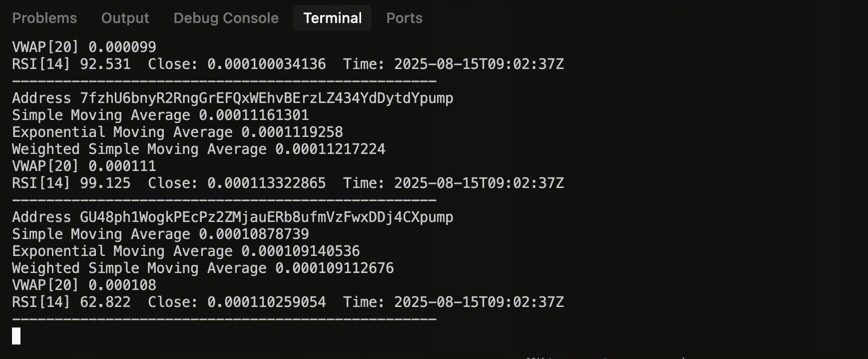This screenshot has width=868, height=359.
Task: Click the VWAP[20] 0.000099 line
Action: (84, 47)
